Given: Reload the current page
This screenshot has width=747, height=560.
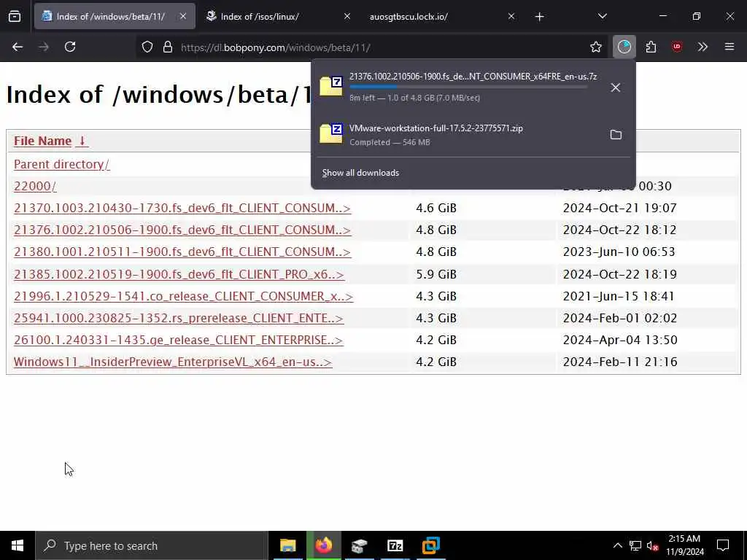Looking at the screenshot, I should (70, 47).
